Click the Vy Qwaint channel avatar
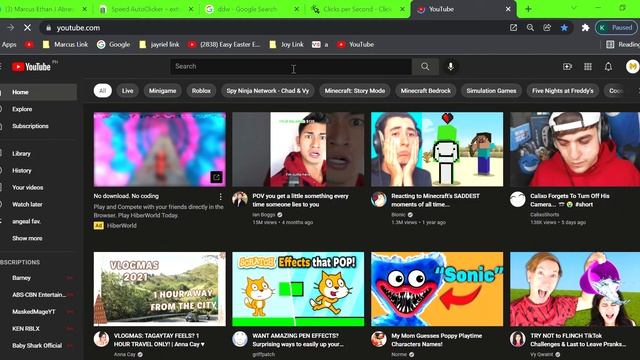The height and width of the screenshot is (360, 640). pyautogui.click(x=518, y=339)
